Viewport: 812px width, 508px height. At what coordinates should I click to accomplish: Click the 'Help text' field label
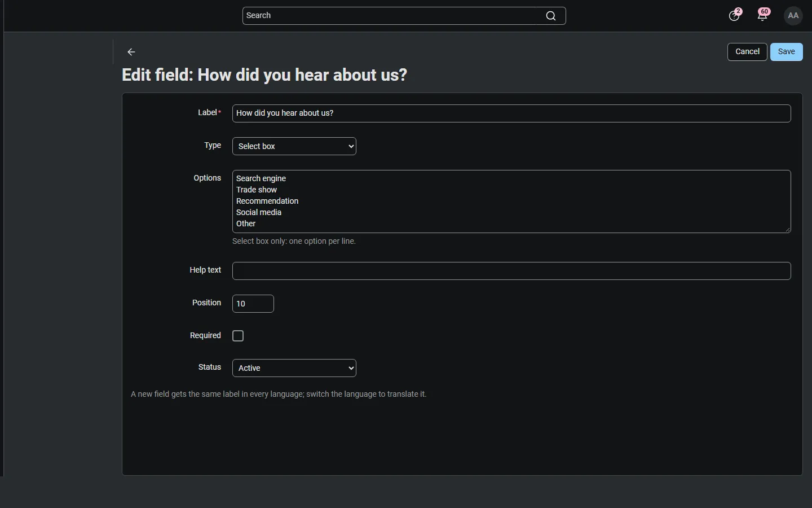coord(205,270)
